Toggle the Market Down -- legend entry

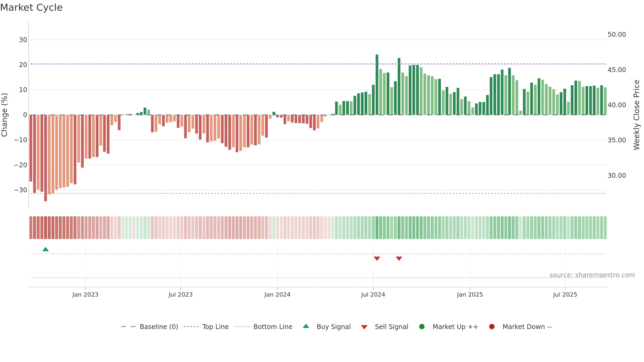click(x=520, y=327)
